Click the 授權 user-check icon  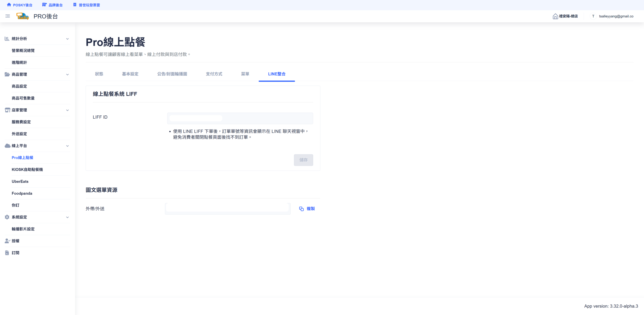click(7, 241)
